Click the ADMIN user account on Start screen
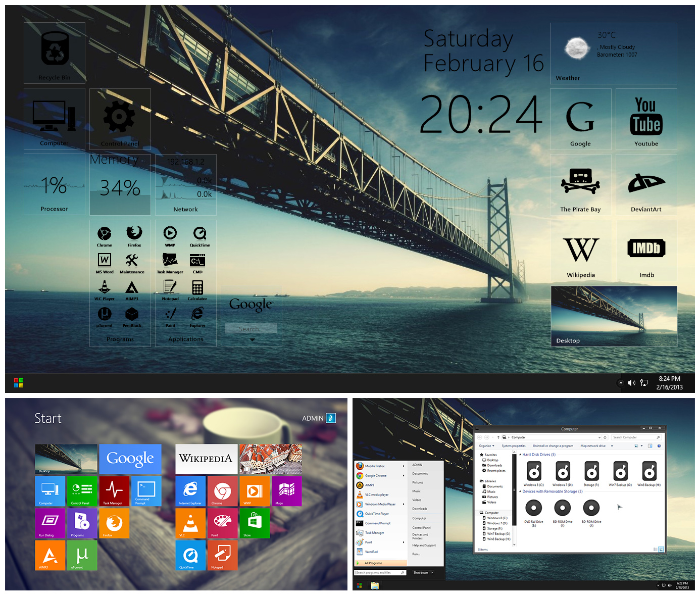The width and height of the screenshot is (700, 596). coord(319,418)
